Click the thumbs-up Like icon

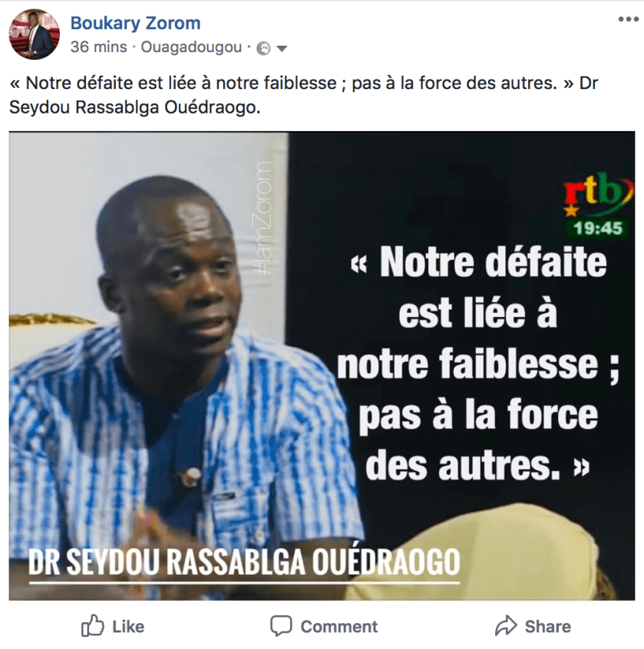[x=92, y=625]
